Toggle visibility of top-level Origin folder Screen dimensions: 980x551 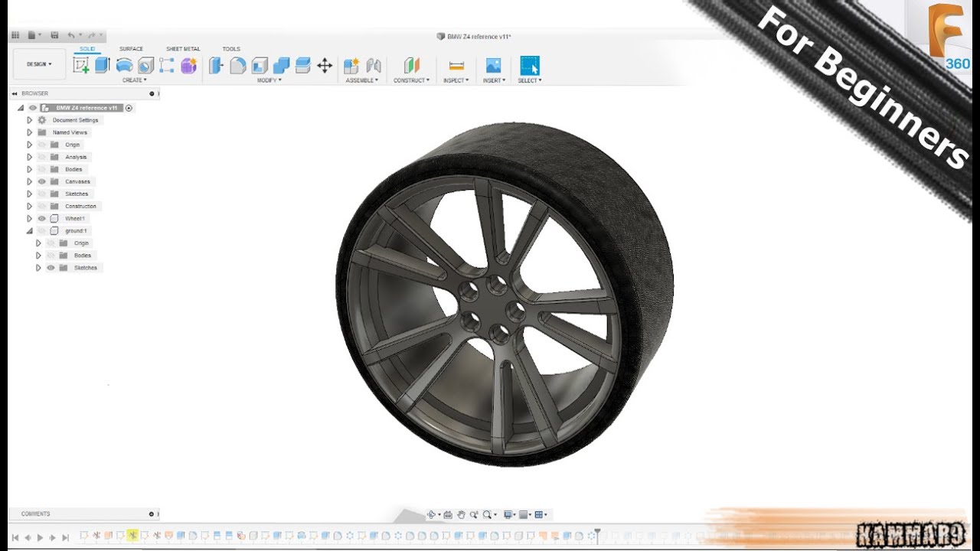42,145
